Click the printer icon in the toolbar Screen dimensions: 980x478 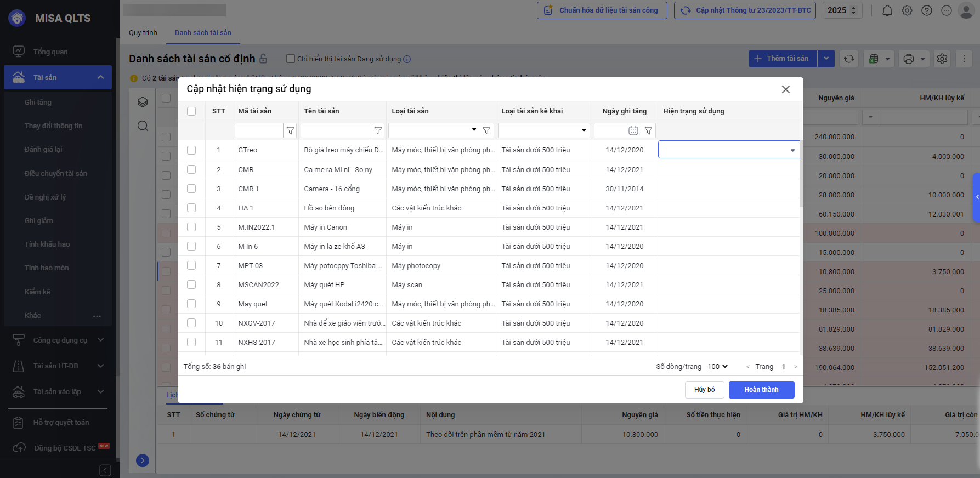click(x=908, y=59)
